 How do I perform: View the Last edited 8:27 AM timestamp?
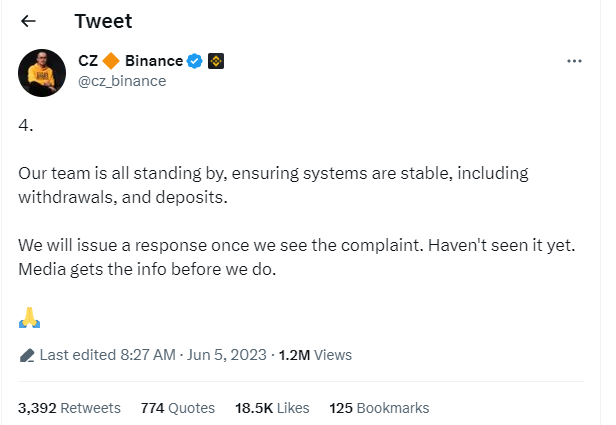pos(108,355)
